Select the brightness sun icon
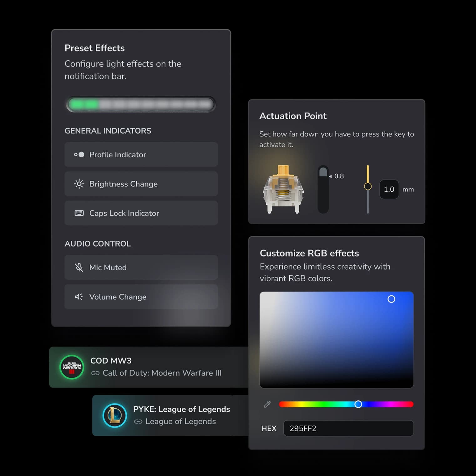 (79, 184)
